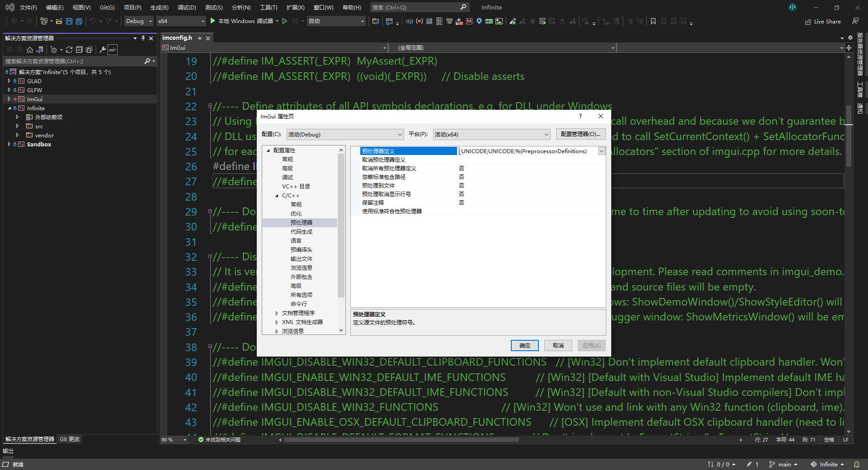Start without debugging using outlined play icon
Image resolution: width=868 pixels, height=470 pixels.
tap(285, 21)
